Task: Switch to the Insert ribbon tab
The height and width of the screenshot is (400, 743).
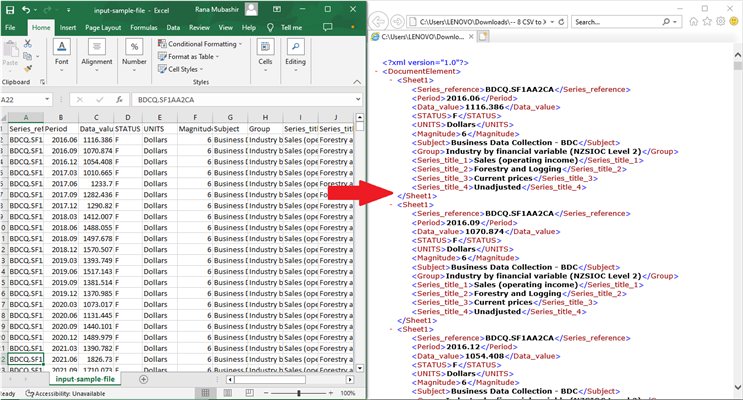Action: tap(68, 27)
